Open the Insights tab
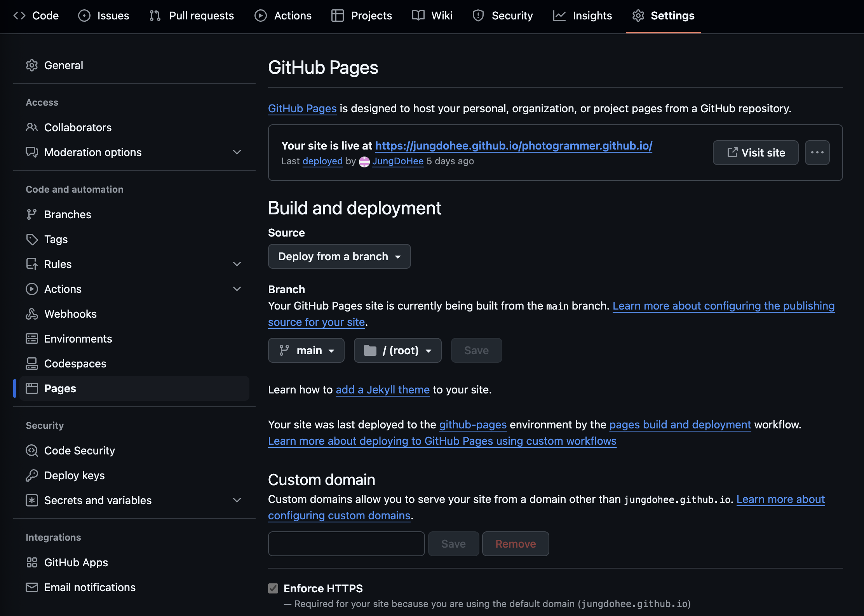The width and height of the screenshot is (864, 616). [x=583, y=16]
